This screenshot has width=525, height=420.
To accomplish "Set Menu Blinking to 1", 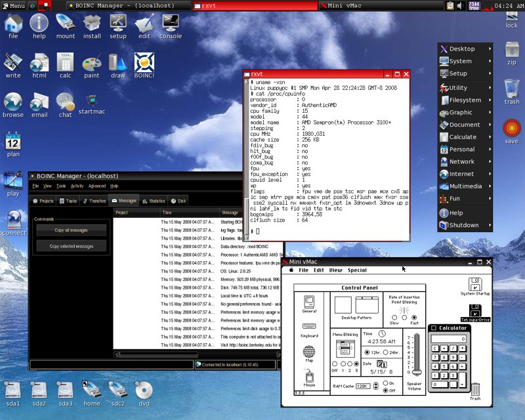I will point(343,364).
